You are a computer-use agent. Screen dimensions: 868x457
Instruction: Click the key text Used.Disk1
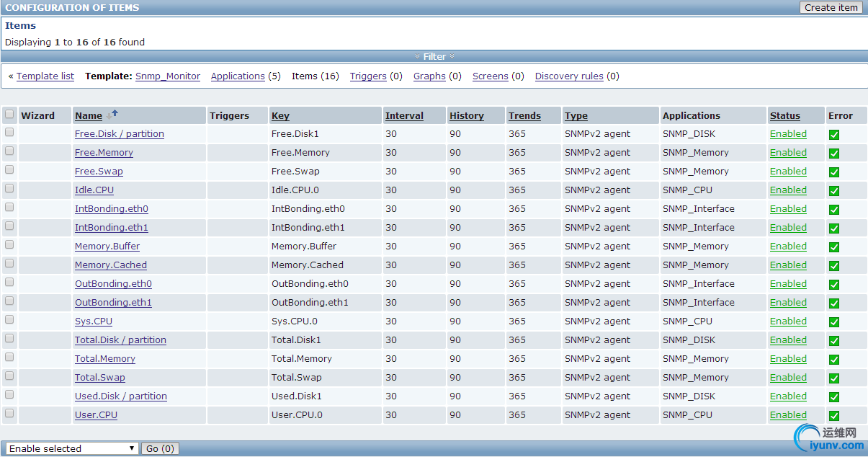(x=297, y=396)
